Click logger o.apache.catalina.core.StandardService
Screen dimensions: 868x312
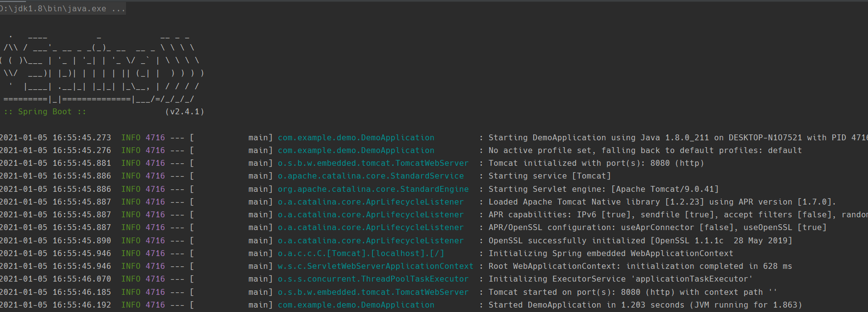tap(371, 176)
